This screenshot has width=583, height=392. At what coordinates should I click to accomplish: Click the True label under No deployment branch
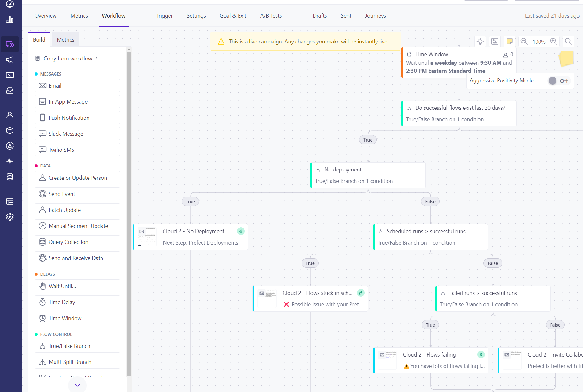tap(190, 201)
